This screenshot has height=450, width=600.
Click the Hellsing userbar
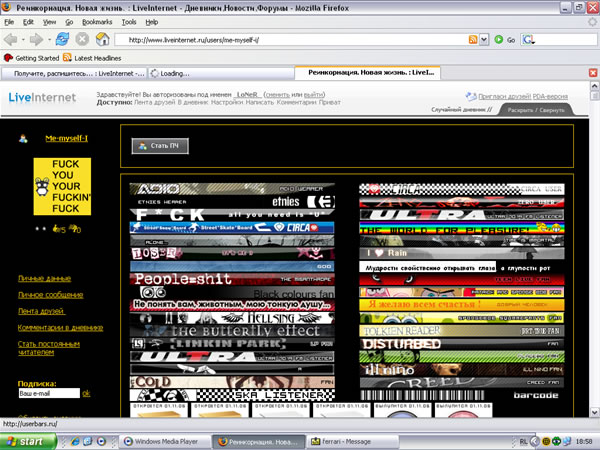click(x=232, y=318)
